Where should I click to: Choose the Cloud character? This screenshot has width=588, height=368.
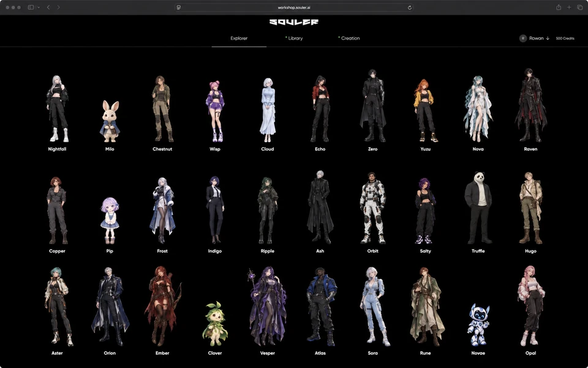point(268,110)
